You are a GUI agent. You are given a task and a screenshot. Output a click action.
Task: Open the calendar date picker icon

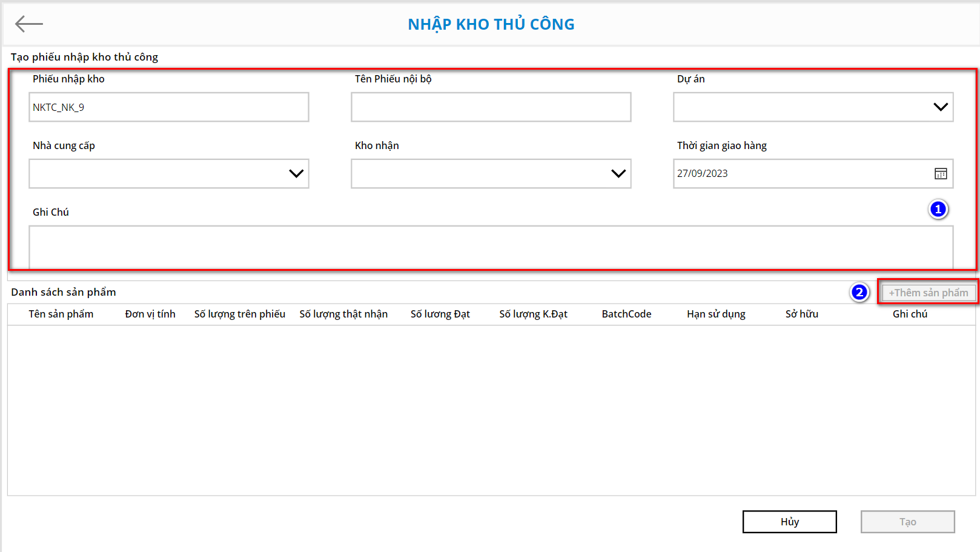point(941,174)
